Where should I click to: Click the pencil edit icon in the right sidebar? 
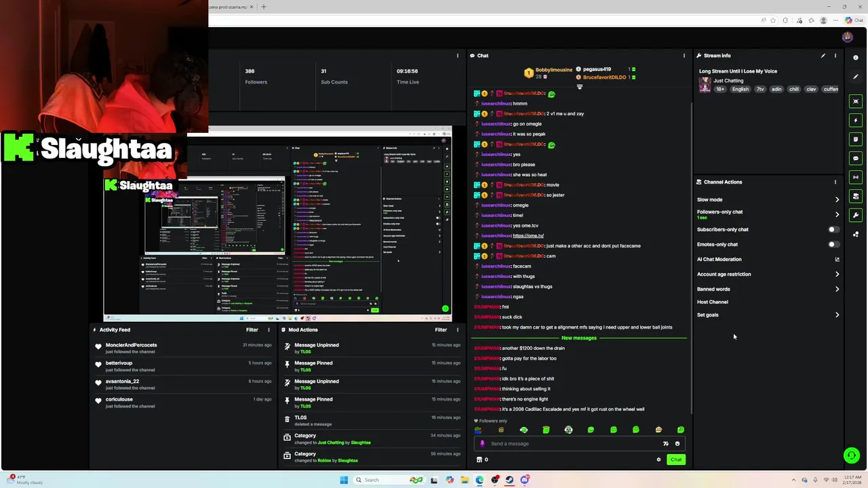click(x=856, y=77)
